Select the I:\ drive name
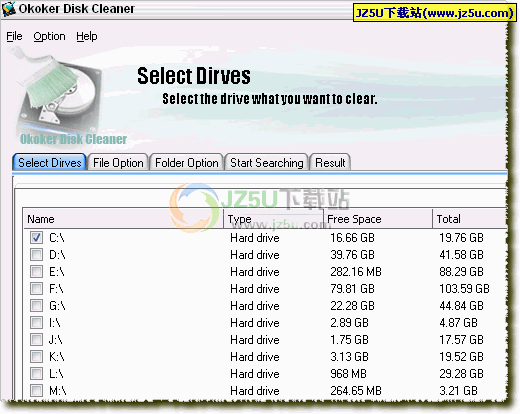Viewport: 520px width, 414px height. (55, 323)
